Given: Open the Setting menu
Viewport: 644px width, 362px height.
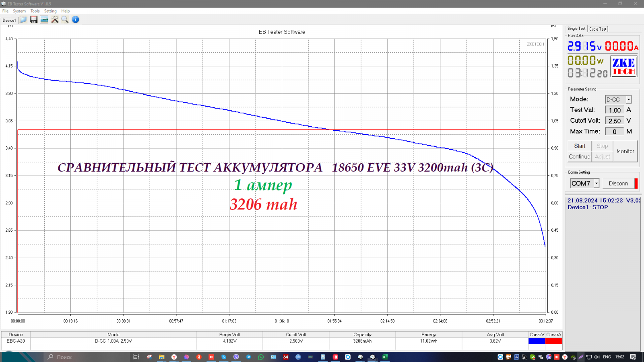Looking at the screenshot, I should click(50, 11).
